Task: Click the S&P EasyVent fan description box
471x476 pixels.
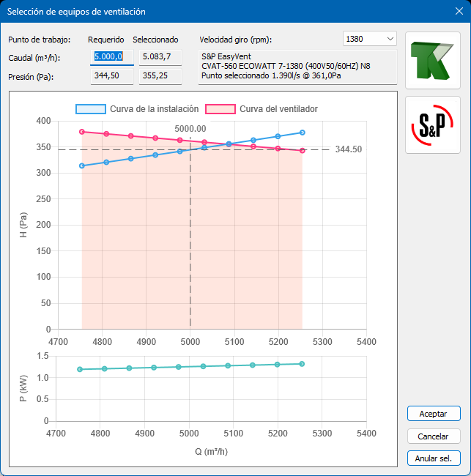Action: click(297, 66)
